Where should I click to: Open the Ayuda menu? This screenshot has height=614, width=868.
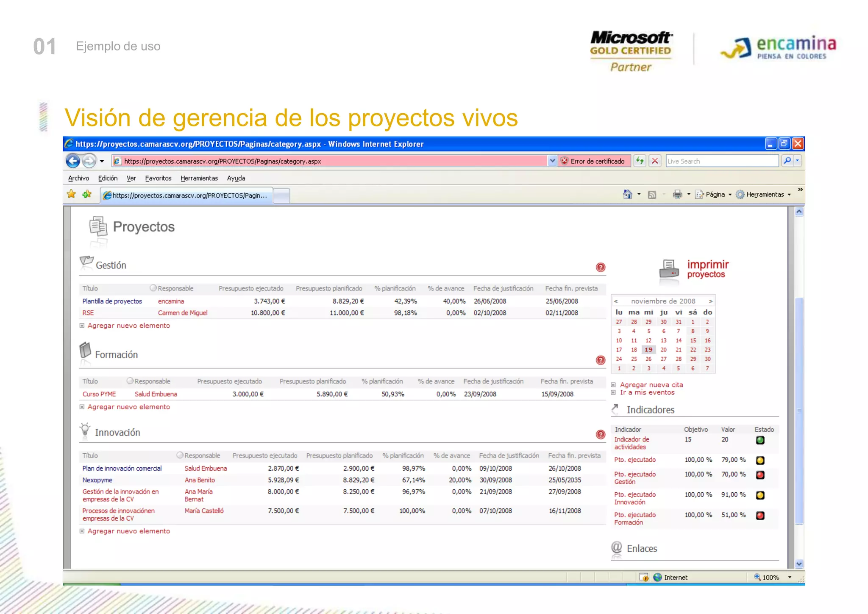(x=236, y=178)
